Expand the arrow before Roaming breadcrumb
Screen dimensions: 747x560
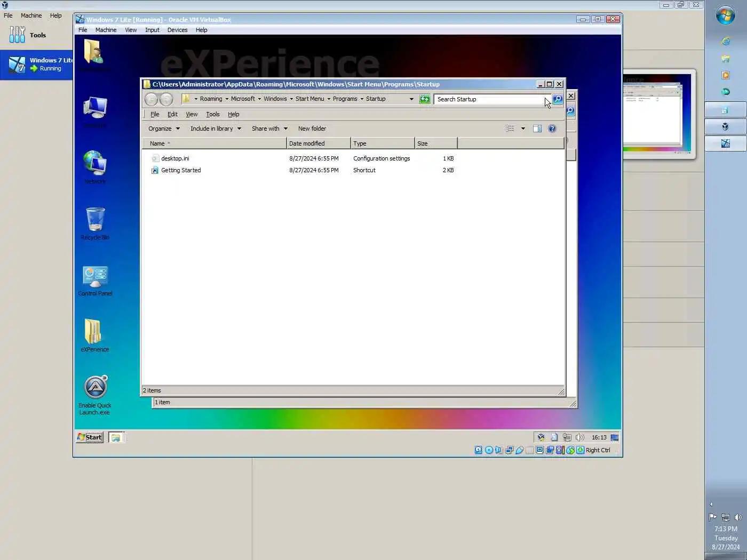[196, 99]
